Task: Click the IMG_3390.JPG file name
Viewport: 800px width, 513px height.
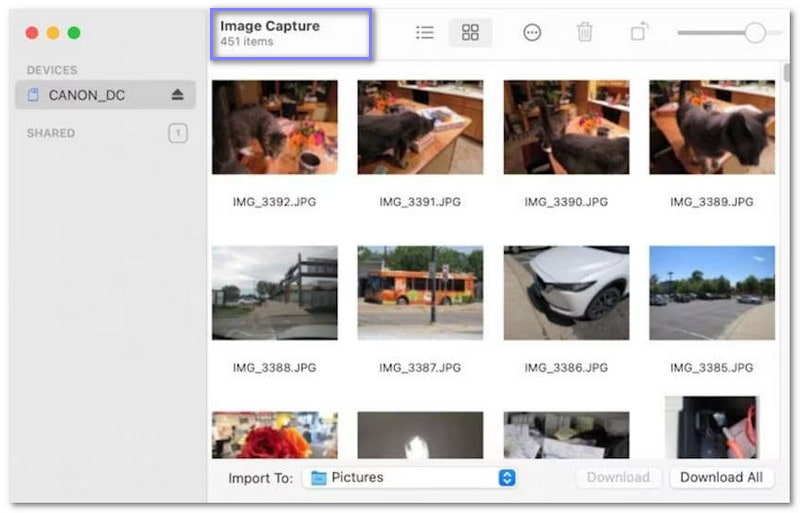Action: [x=566, y=202]
